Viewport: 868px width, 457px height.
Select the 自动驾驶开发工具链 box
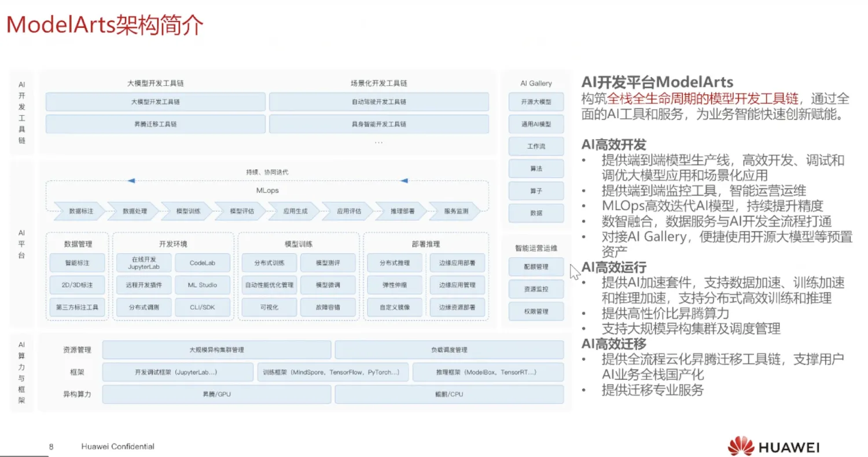pos(379,102)
